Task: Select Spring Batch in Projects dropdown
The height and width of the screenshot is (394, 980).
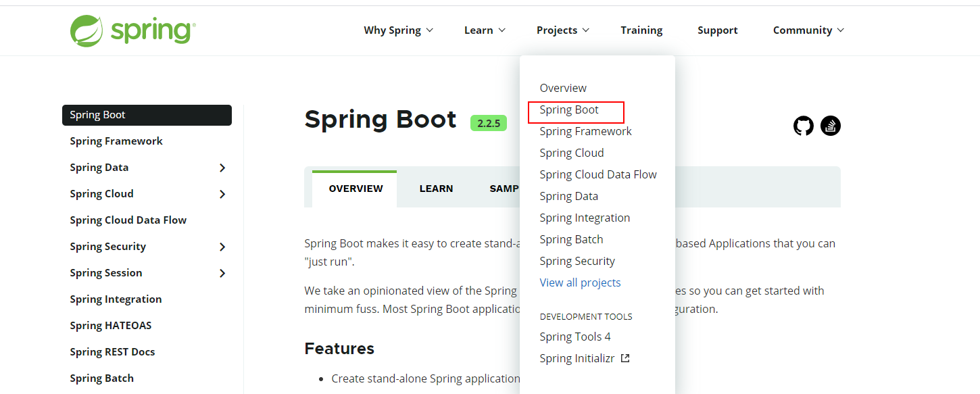Action: coord(571,239)
